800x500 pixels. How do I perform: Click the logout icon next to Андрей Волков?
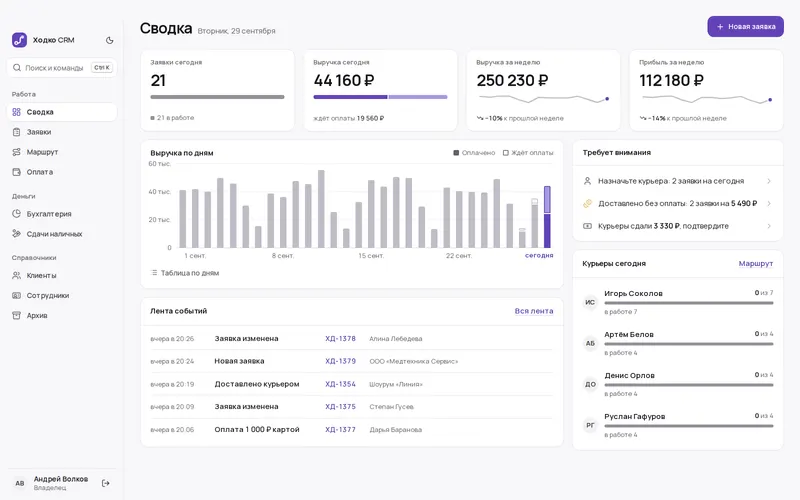[x=106, y=483]
